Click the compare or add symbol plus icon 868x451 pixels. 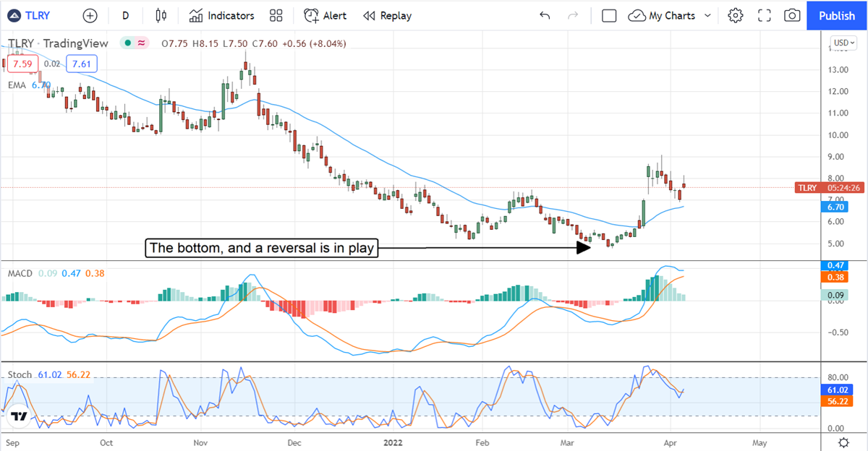point(90,15)
